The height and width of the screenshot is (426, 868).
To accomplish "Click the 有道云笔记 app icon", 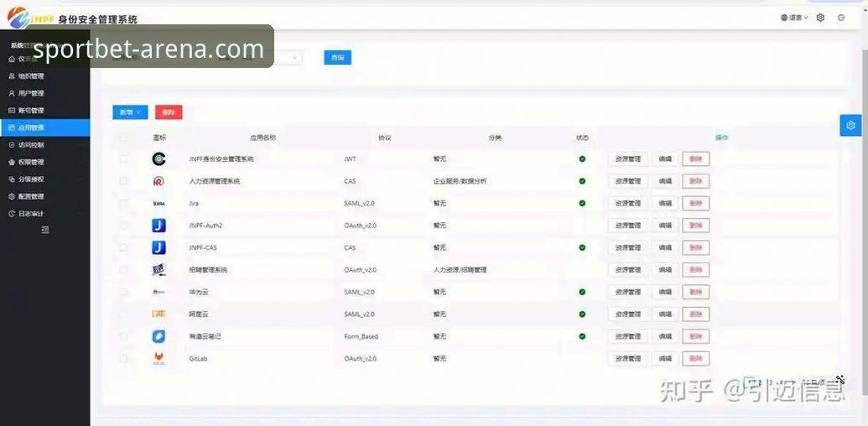I will click(x=159, y=336).
